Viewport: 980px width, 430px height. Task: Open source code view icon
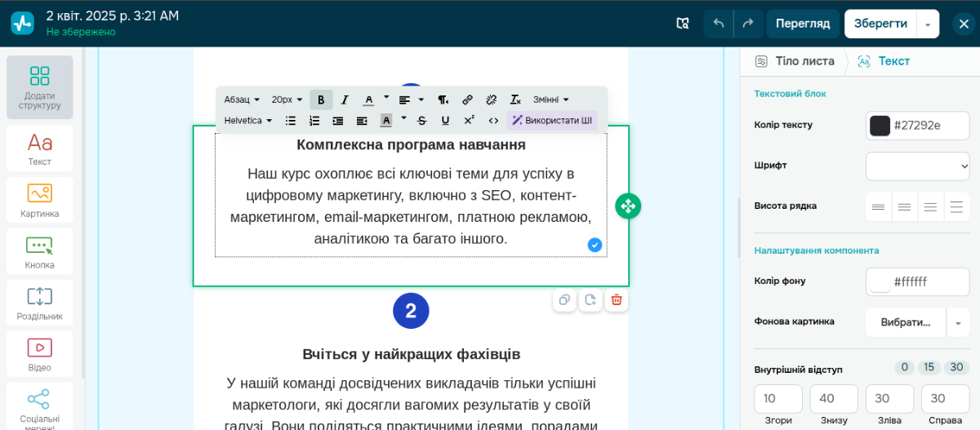click(x=493, y=120)
